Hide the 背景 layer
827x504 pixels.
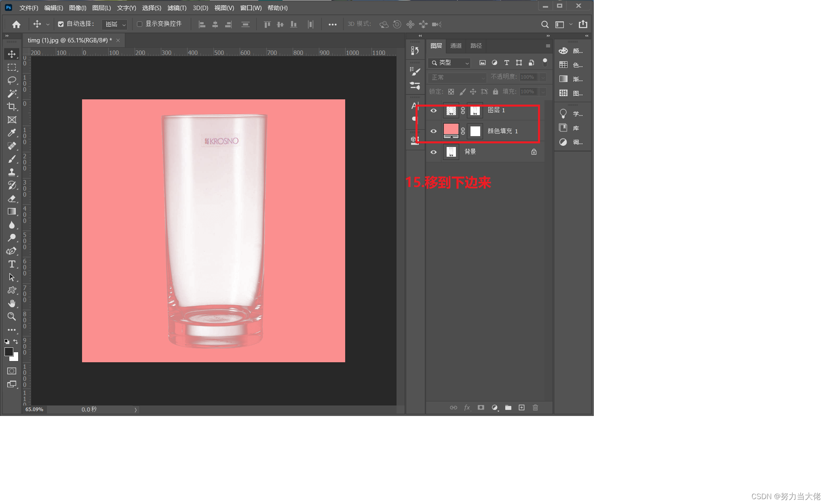pyautogui.click(x=434, y=152)
